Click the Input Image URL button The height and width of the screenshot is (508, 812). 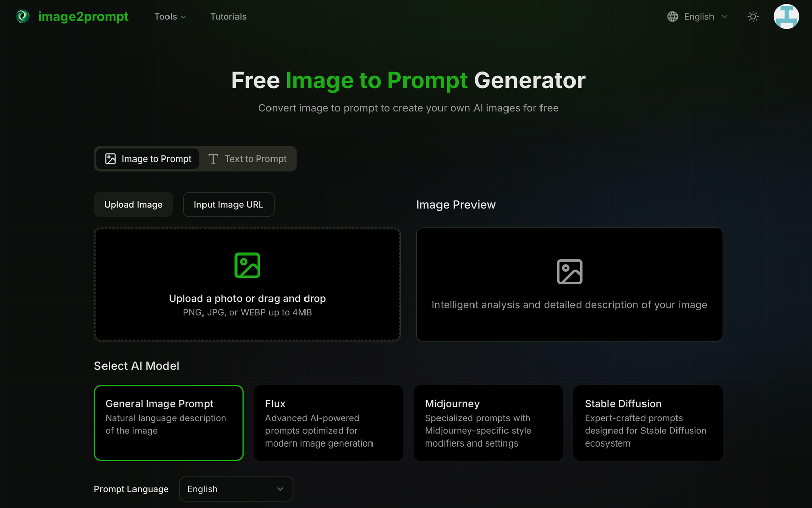228,204
